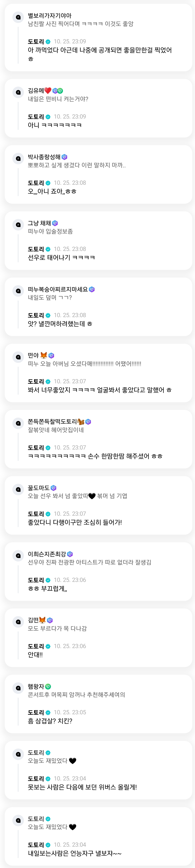Open the avatar of 이희슨지존최강

click(x=18, y=556)
